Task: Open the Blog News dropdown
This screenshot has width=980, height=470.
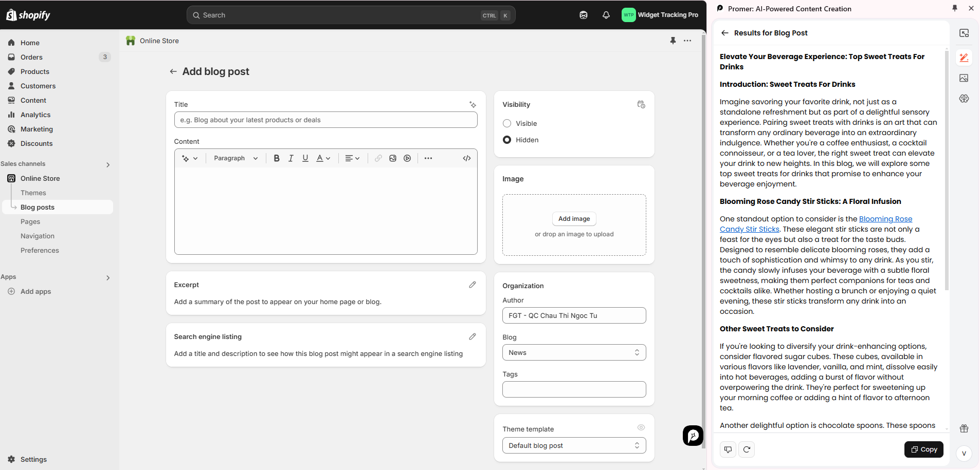Action: pyautogui.click(x=574, y=352)
